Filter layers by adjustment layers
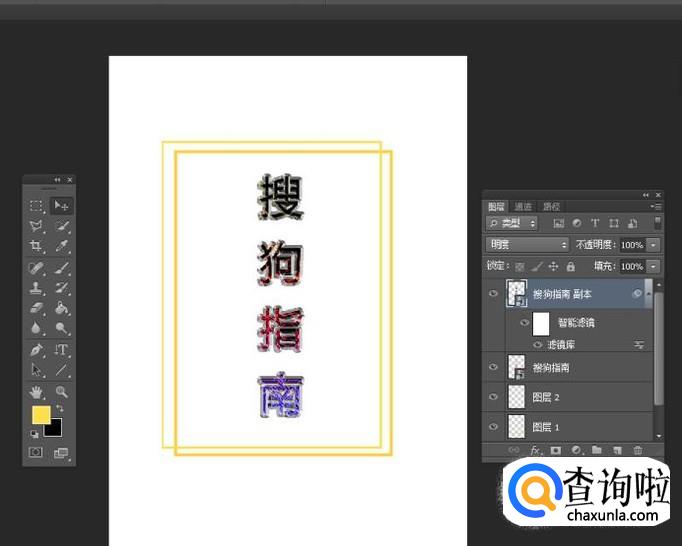This screenshot has width=682, height=546. click(x=577, y=223)
